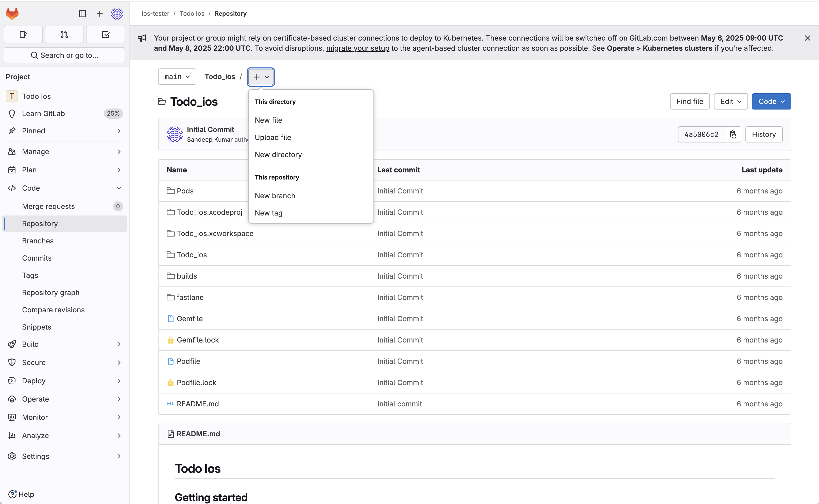The width and height of the screenshot is (819, 504).
Task: Click the Gemfile.lock lock icon
Action: 170,340
